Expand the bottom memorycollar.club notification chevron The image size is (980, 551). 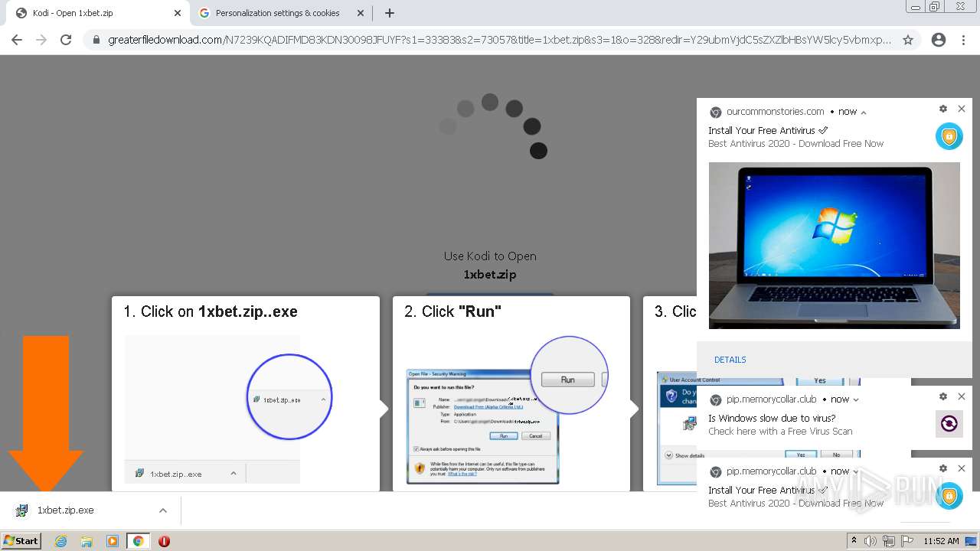coord(856,471)
